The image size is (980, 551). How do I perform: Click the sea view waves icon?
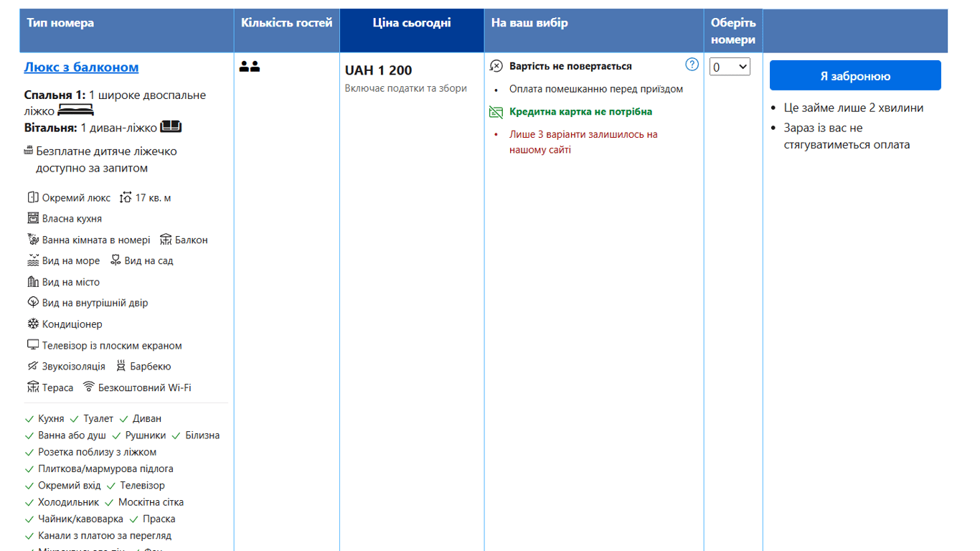click(33, 260)
